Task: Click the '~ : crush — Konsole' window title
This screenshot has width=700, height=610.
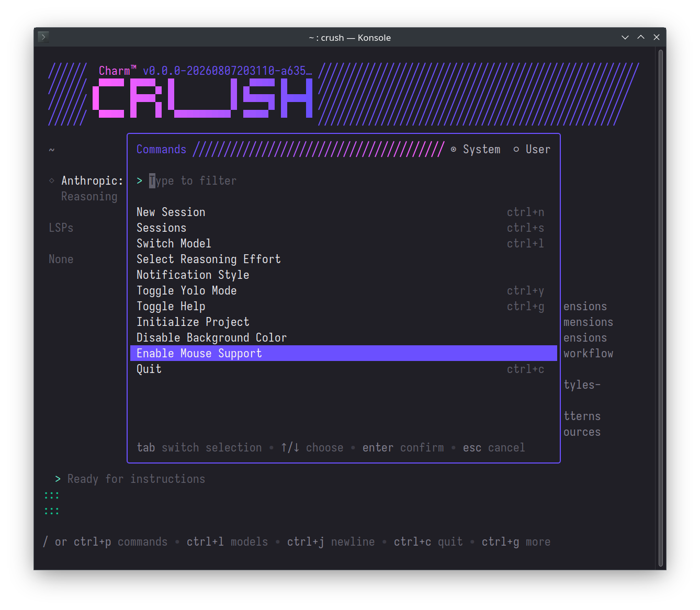Action: point(349,38)
